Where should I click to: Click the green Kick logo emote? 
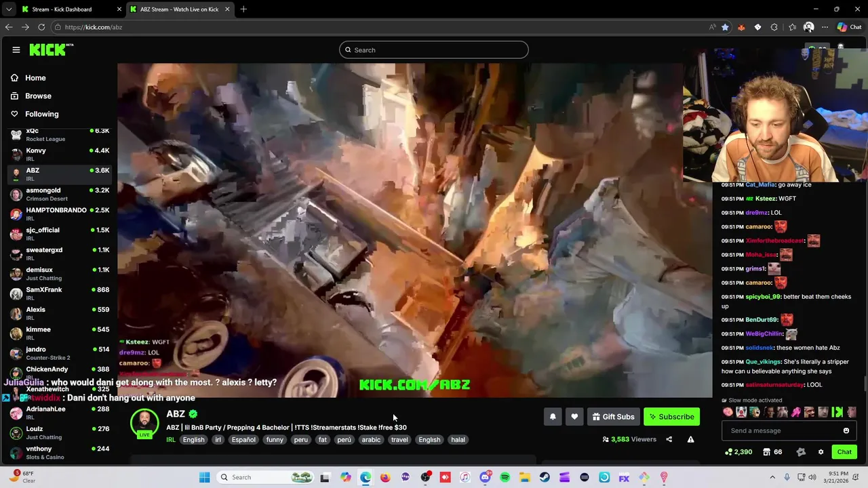point(837,412)
